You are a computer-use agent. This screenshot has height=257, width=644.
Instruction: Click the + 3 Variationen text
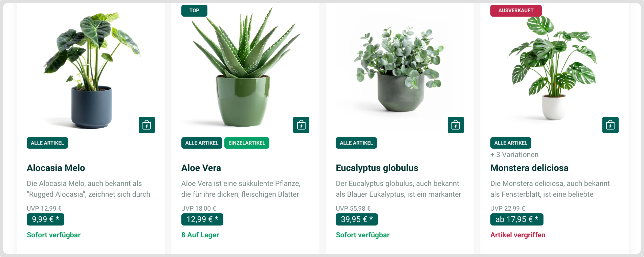pyautogui.click(x=514, y=155)
